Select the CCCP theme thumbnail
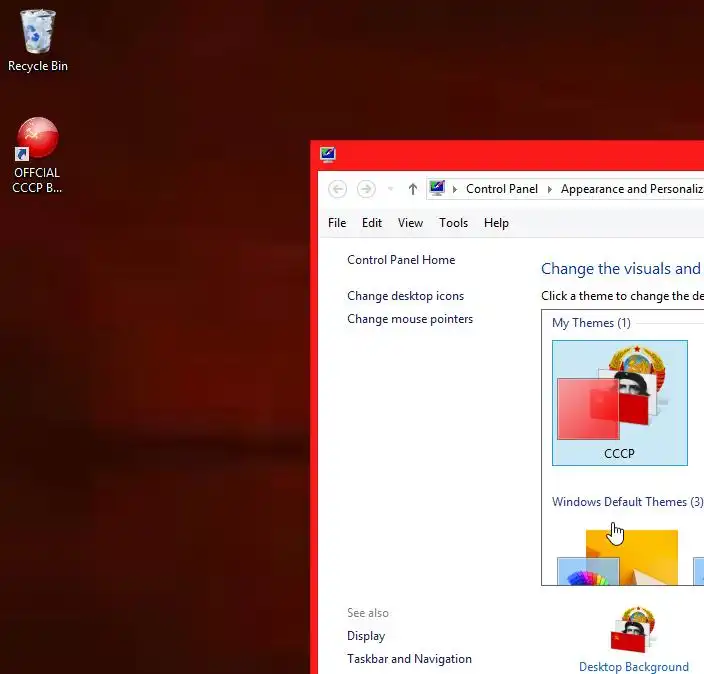Image resolution: width=704 pixels, height=674 pixels. (620, 403)
